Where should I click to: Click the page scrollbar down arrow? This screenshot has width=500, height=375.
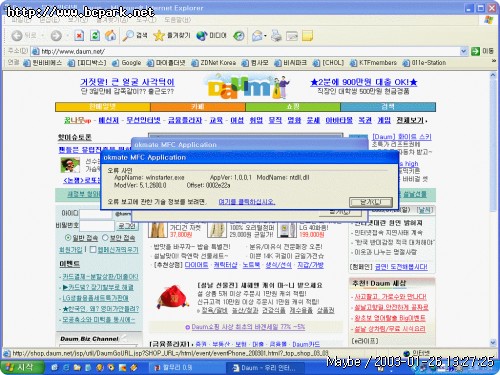click(x=493, y=342)
